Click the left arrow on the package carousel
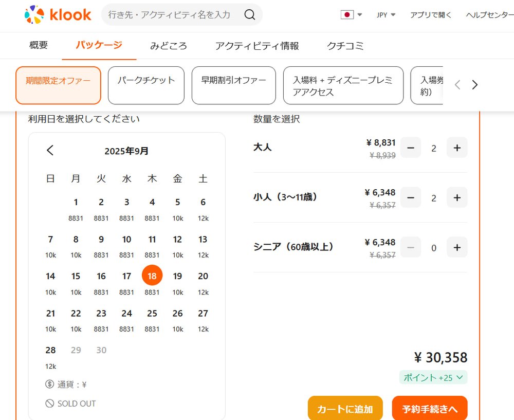This screenshot has width=514, height=420. (x=457, y=85)
